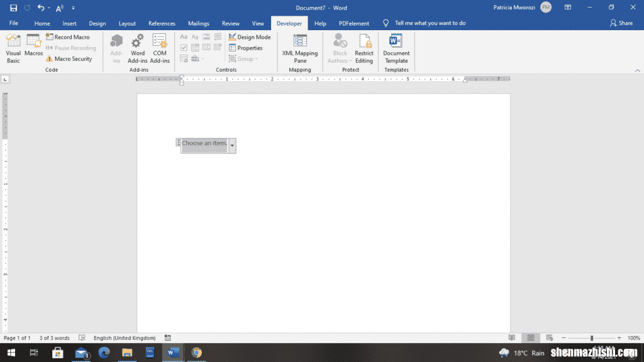
Task: Insert a Picture content control
Action: (x=206, y=37)
